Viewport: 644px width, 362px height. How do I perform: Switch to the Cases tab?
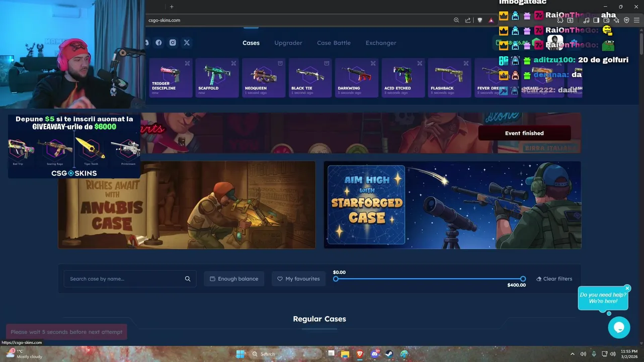251,43
